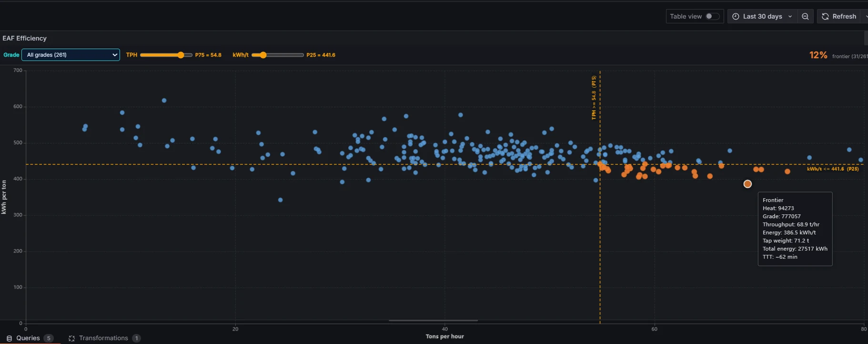Image resolution: width=868 pixels, height=344 pixels.
Task: Click the kWh/t slider handle
Action: coord(263,55)
